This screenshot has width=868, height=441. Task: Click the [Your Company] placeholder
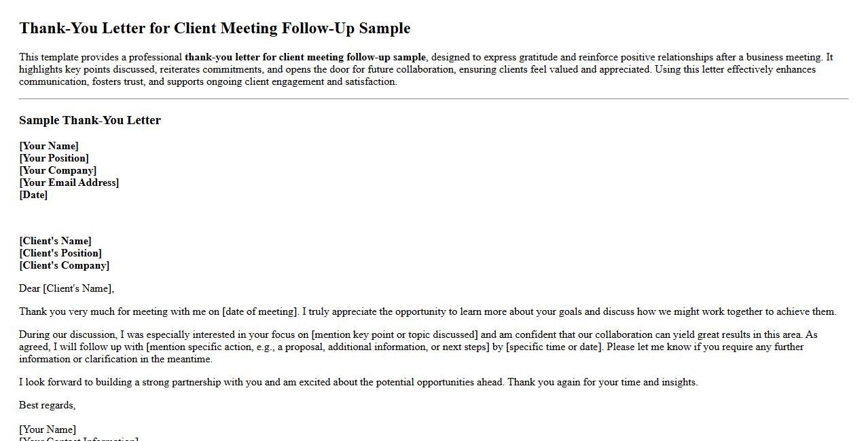58,170
